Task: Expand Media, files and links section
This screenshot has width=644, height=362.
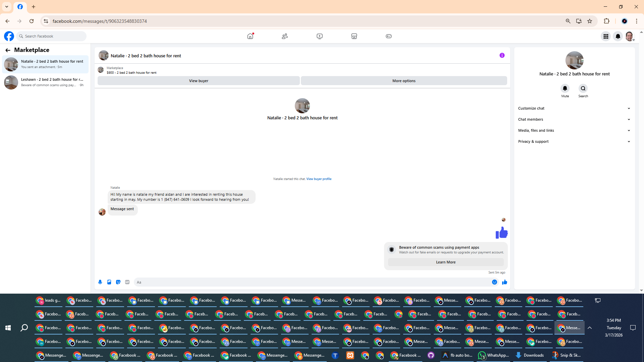Action: 574,130
